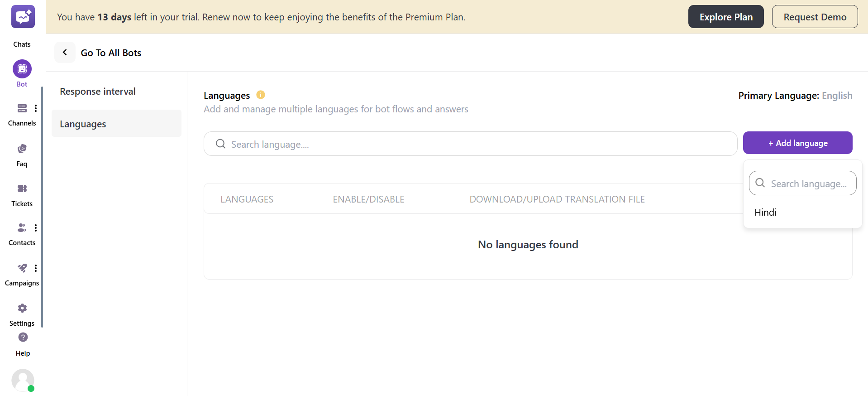The width and height of the screenshot is (868, 396).
Task: Open Campaigns three-dot options menu
Action: pos(36,268)
